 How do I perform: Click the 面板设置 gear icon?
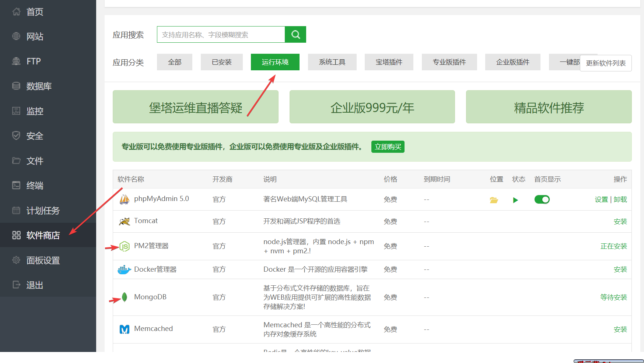(x=16, y=260)
